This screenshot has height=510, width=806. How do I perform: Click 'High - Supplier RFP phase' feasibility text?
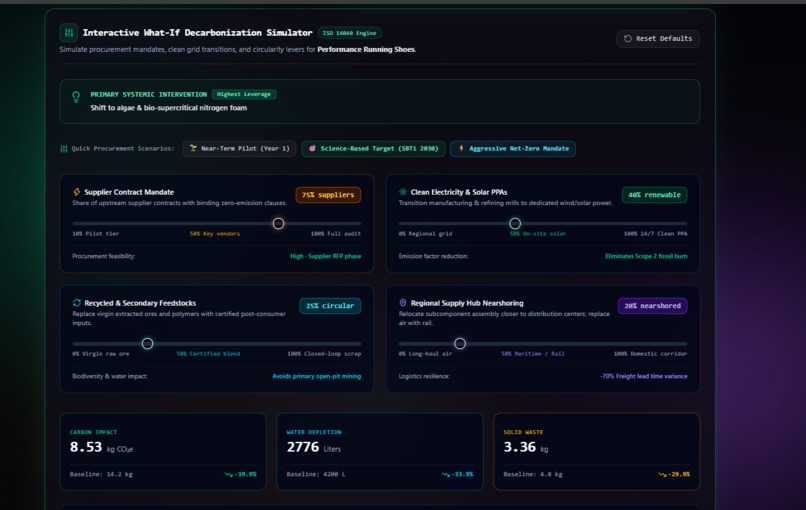click(x=325, y=256)
